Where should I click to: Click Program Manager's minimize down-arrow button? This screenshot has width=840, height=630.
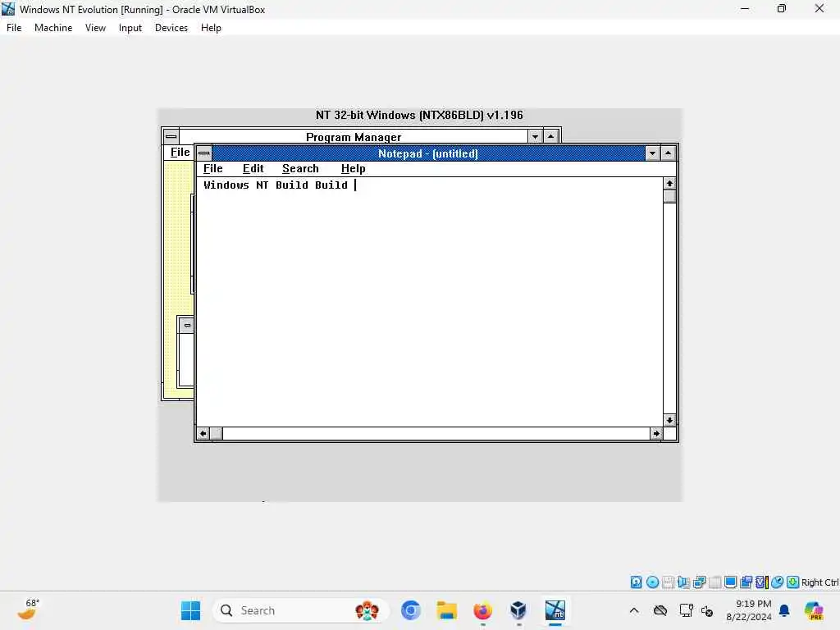535,136
